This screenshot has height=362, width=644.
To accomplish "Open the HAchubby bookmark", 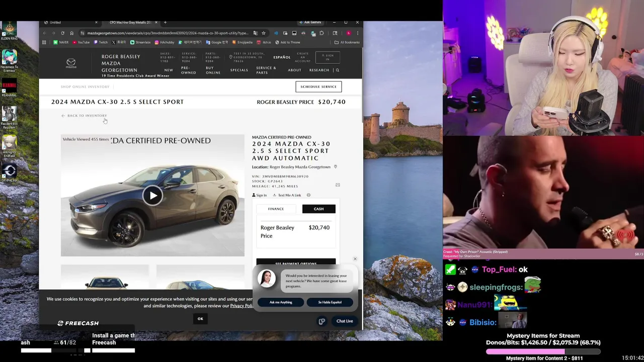I will tap(165, 42).
